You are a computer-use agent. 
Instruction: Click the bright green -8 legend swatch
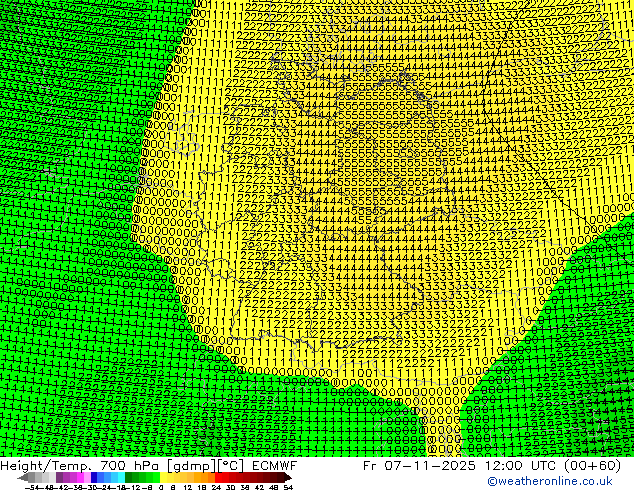pyautogui.click(x=156, y=477)
